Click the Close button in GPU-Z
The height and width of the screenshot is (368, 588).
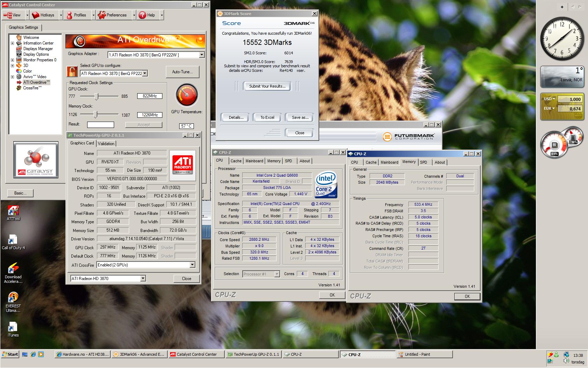click(187, 279)
